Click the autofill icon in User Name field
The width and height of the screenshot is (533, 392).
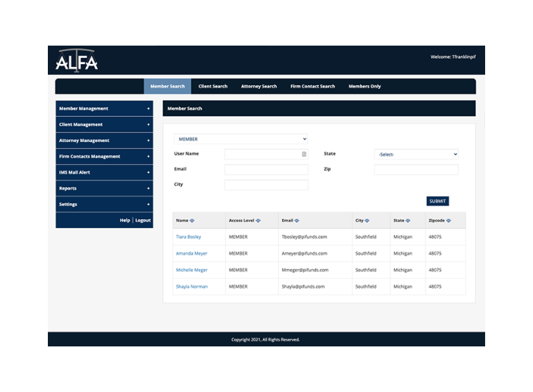(304, 154)
